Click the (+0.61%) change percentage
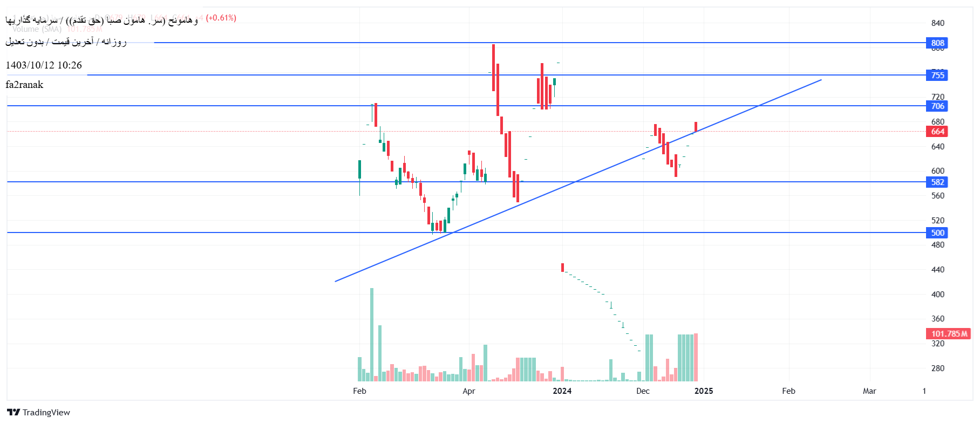Viewport: 980px width, 424px height. click(221, 18)
